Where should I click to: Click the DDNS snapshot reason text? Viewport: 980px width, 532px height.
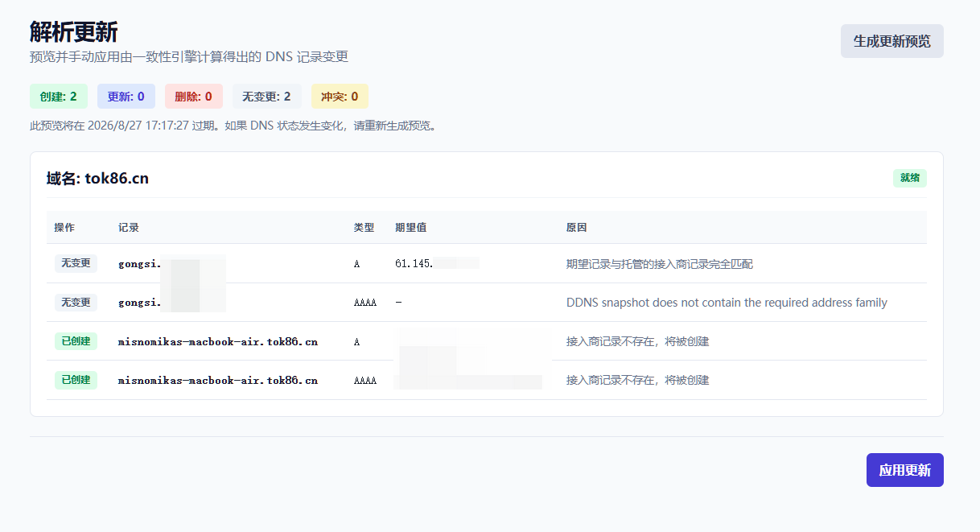pyautogui.click(x=727, y=303)
